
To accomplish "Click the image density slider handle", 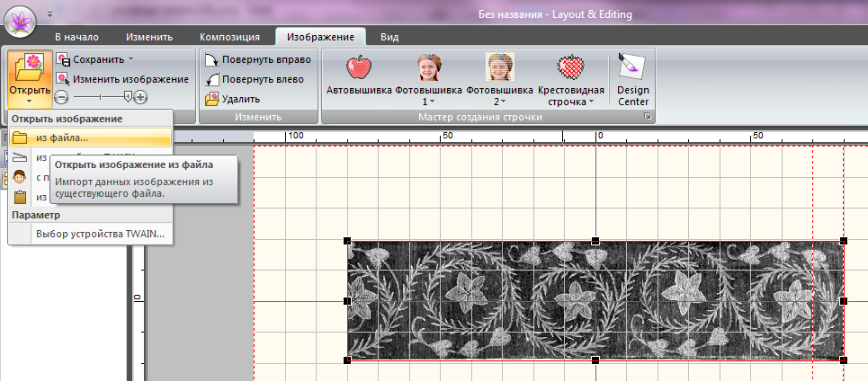I will [129, 97].
